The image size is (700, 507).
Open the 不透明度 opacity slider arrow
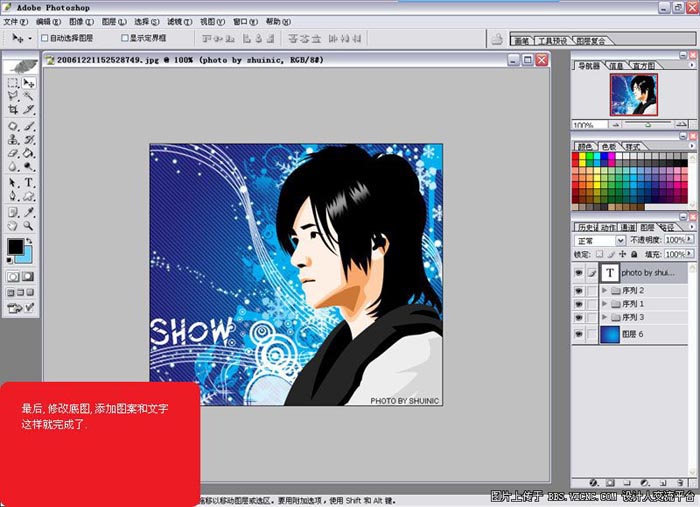[690, 240]
